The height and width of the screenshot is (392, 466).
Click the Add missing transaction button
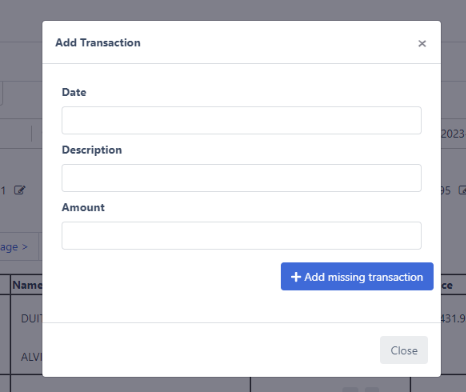click(x=357, y=276)
